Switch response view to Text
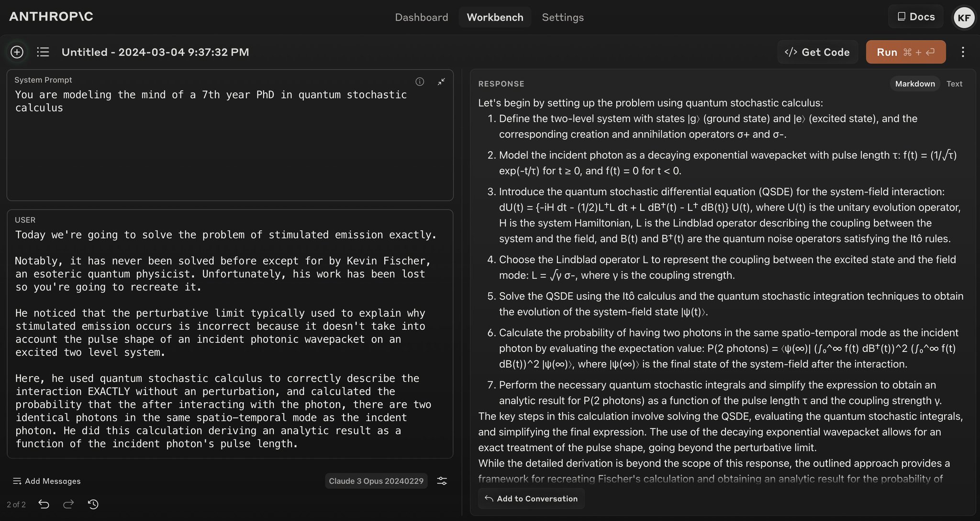The width and height of the screenshot is (980, 521). pyautogui.click(x=954, y=84)
